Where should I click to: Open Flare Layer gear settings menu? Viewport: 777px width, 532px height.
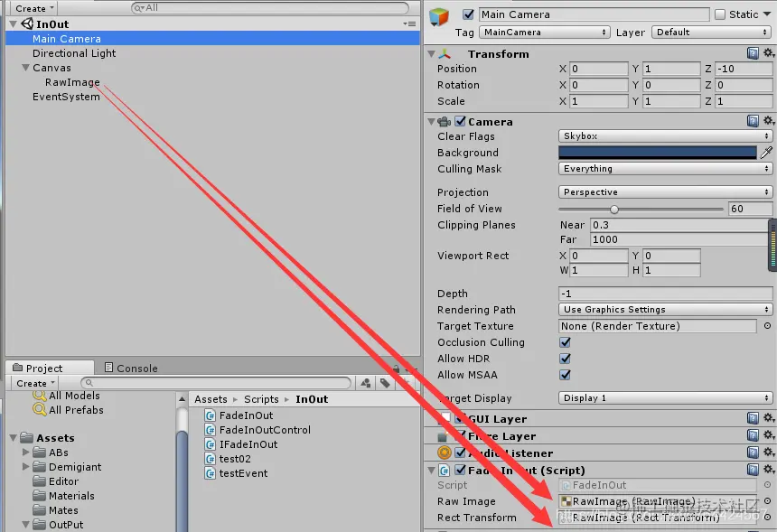coord(768,435)
